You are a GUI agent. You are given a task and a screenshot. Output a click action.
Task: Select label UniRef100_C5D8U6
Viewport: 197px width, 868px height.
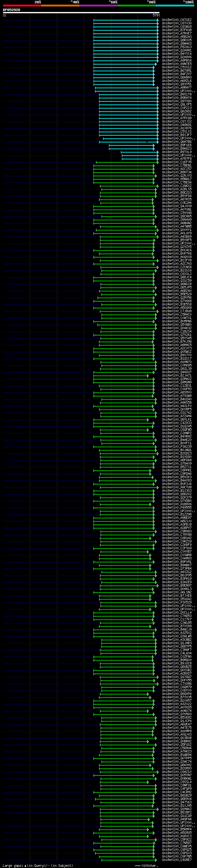pos(177,748)
